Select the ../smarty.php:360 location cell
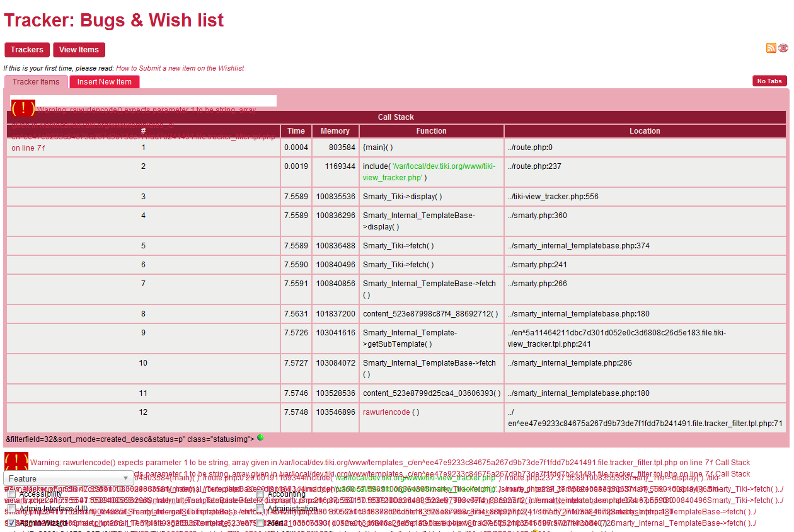The image size is (794, 532). (x=645, y=221)
